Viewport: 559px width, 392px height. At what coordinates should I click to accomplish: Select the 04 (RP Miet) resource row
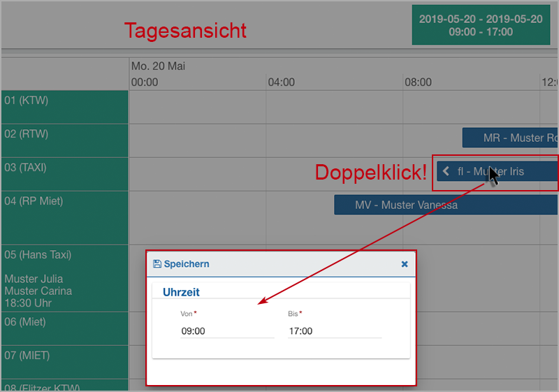(64, 218)
